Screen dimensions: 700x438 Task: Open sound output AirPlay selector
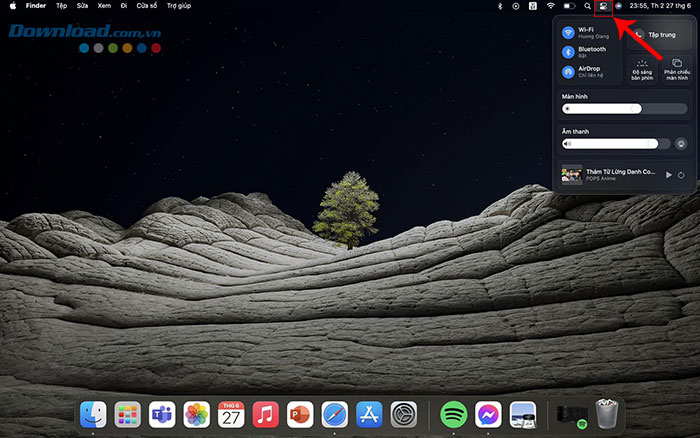(680, 144)
